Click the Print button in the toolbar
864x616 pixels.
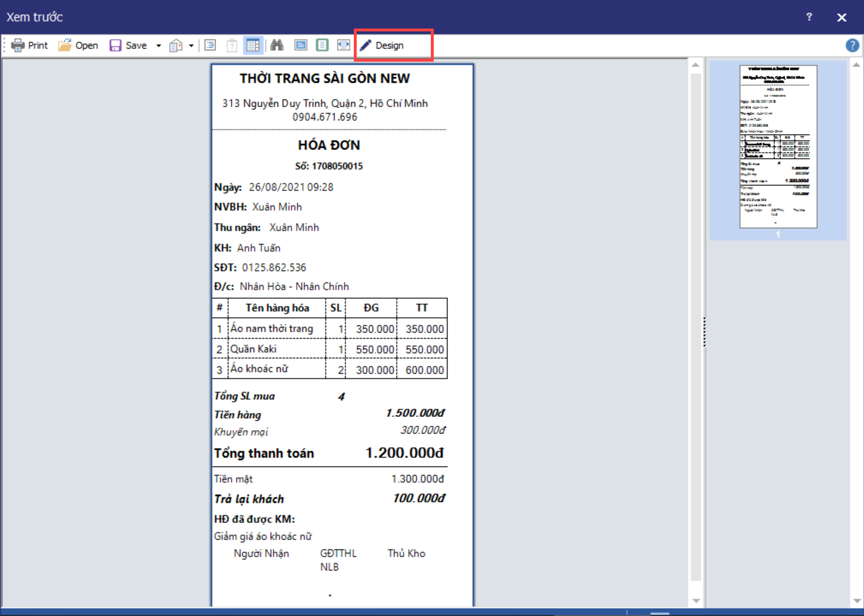pyautogui.click(x=30, y=45)
